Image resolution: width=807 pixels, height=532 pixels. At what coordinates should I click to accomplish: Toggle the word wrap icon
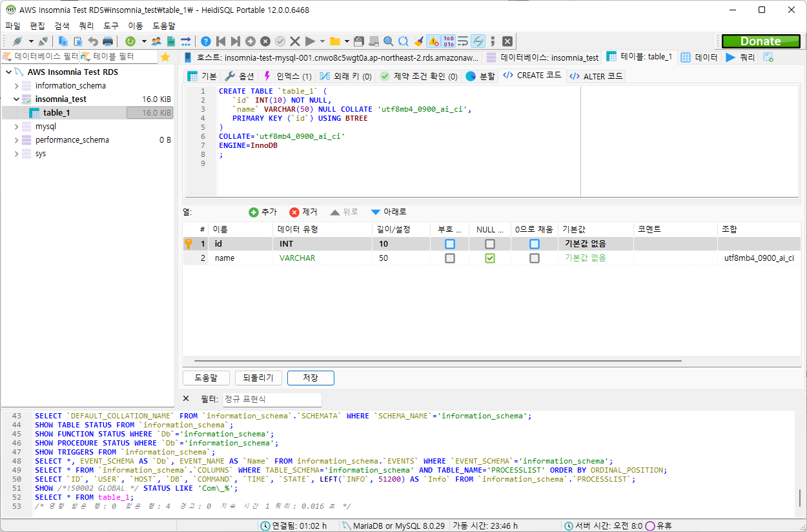coord(463,41)
